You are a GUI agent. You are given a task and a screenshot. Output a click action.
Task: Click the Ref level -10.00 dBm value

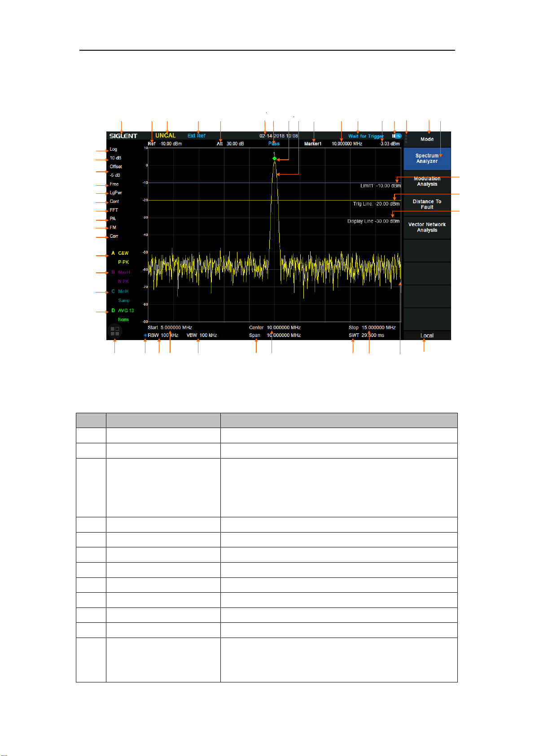pyautogui.click(x=171, y=144)
